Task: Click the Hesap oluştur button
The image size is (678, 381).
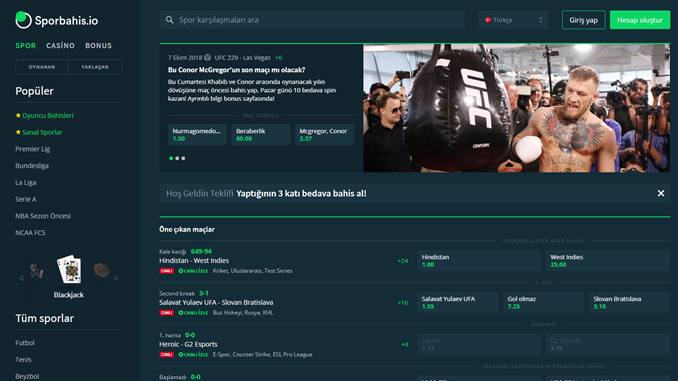Action: point(640,20)
